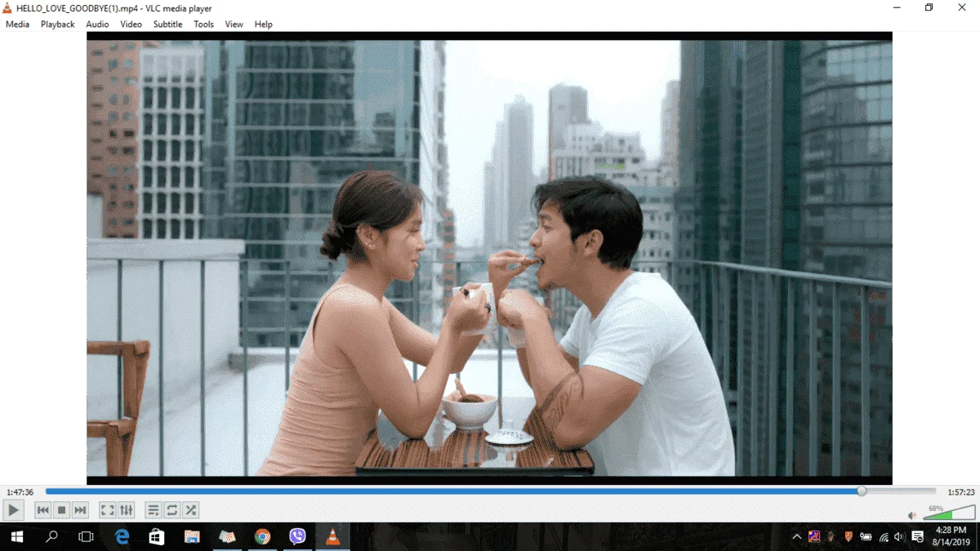980x551 pixels.
Task: Toggle remaining time at 1:57:23 label
Action: pyautogui.click(x=960, y=492)
